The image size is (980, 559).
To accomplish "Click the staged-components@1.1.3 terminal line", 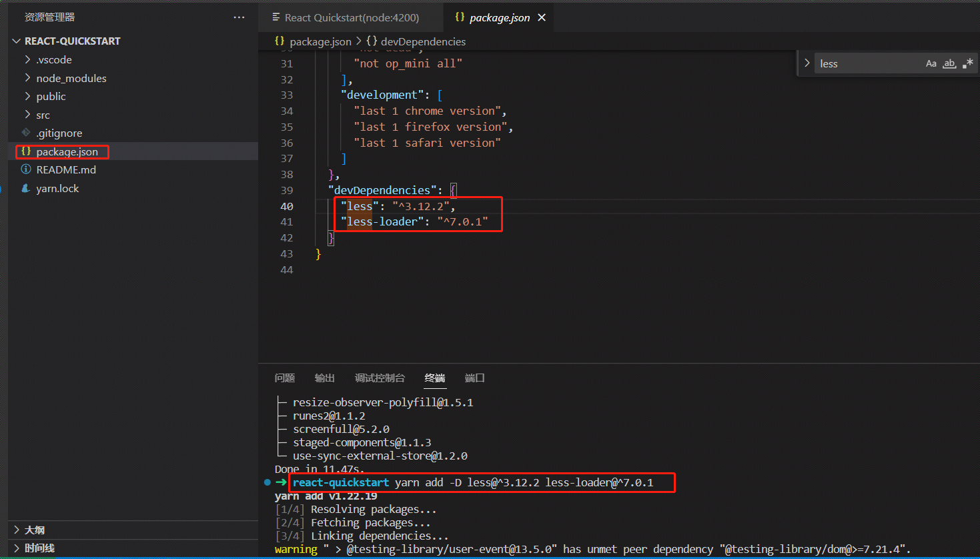I will pos(362,442).
